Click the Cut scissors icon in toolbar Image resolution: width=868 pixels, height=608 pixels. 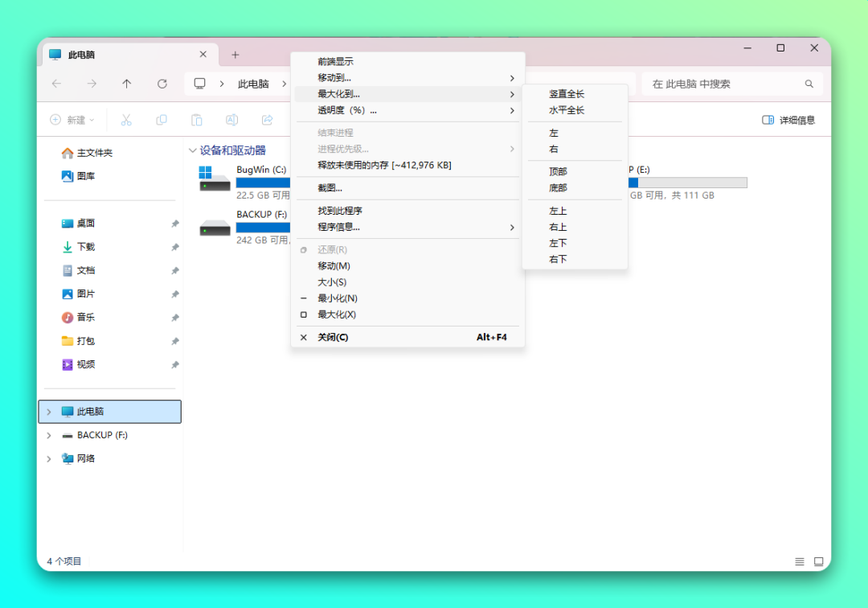125,120
